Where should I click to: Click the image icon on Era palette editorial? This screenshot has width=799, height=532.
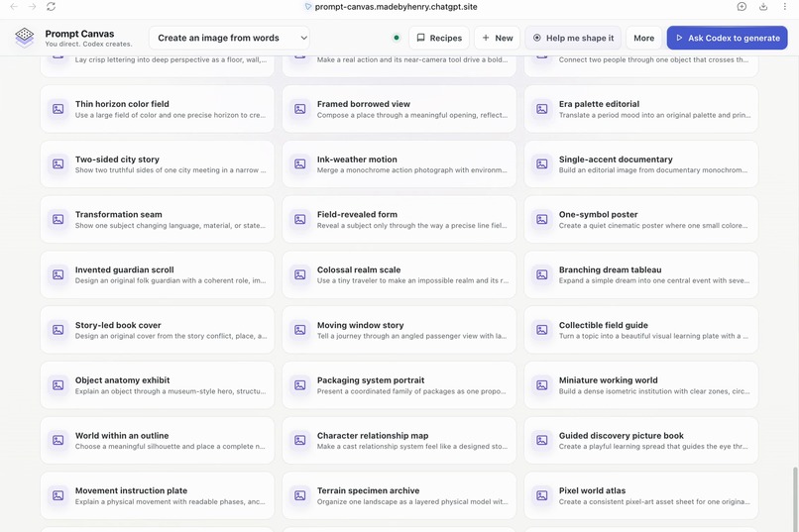coord(542,109)
